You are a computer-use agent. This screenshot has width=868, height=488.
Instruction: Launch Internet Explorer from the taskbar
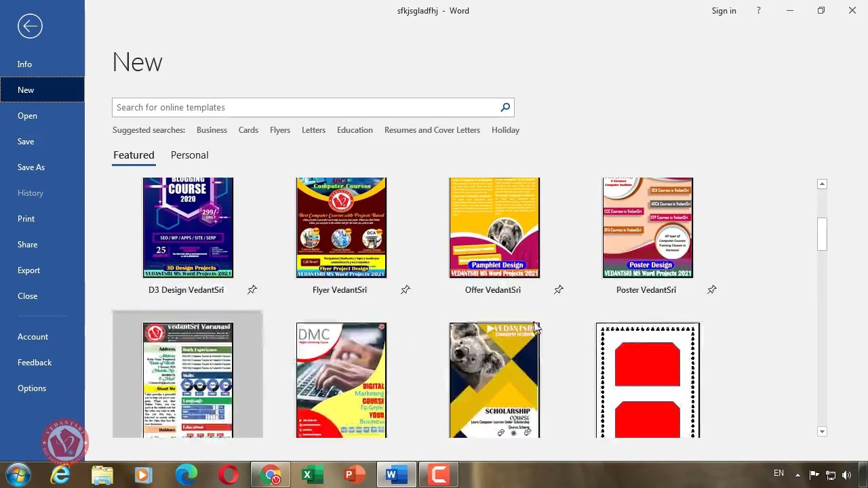pyautogui.click(x=60, y=474)
